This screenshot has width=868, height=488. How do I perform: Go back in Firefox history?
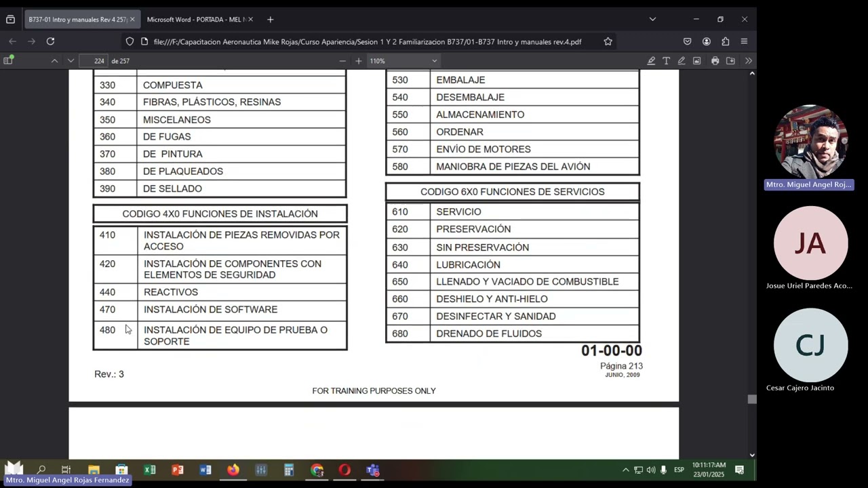(x=12, y=41)
